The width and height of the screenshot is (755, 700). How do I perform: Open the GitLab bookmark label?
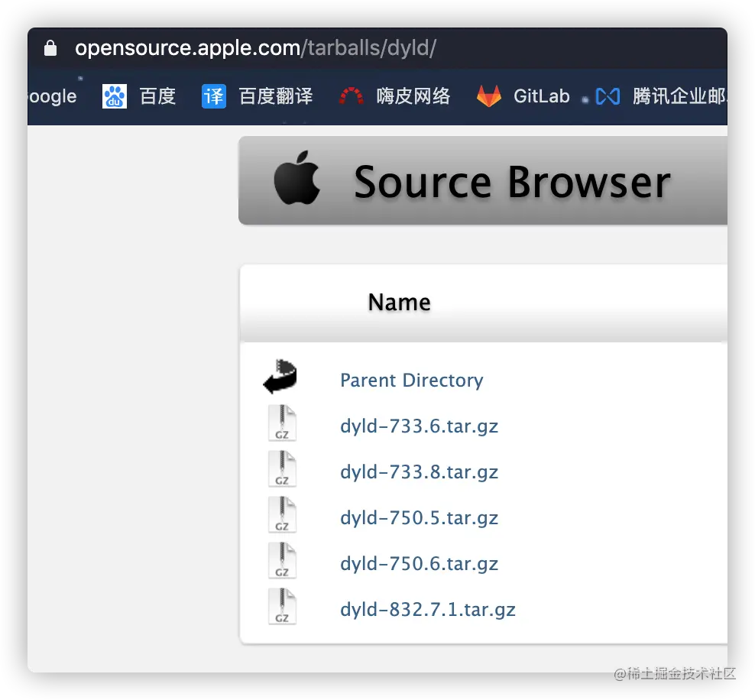tap(542, 96)
